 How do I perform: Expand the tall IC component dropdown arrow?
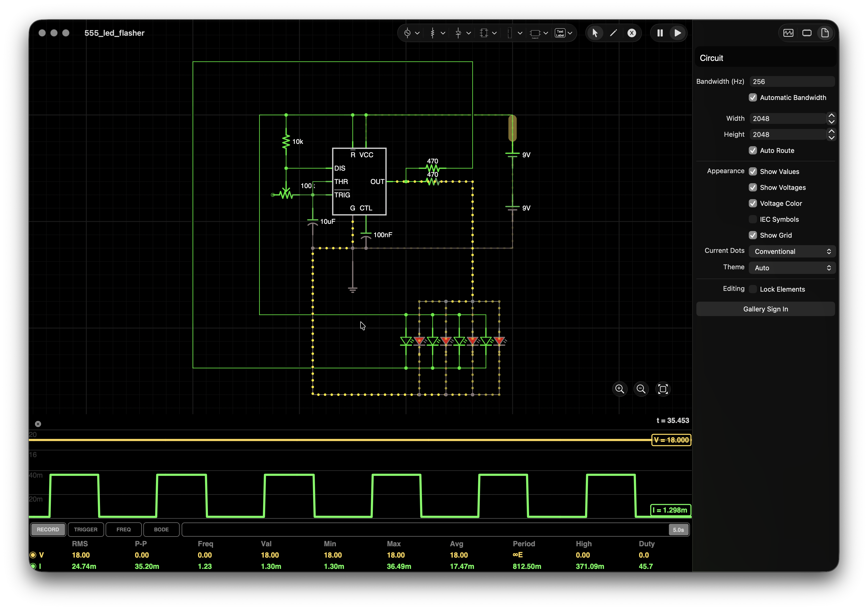520,33
